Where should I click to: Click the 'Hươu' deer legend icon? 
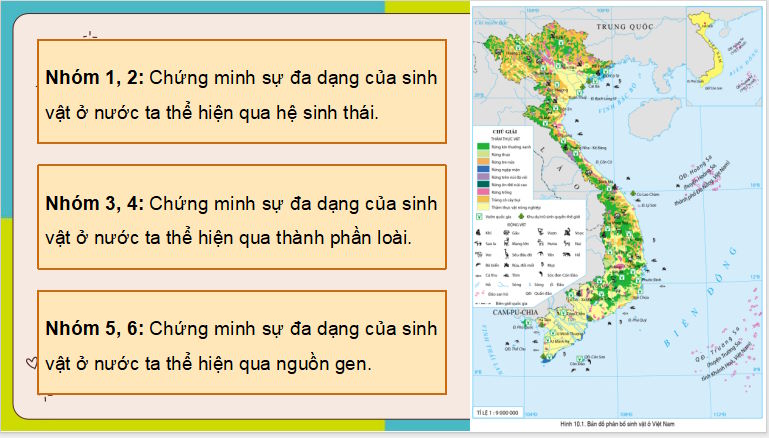point(540,242)
